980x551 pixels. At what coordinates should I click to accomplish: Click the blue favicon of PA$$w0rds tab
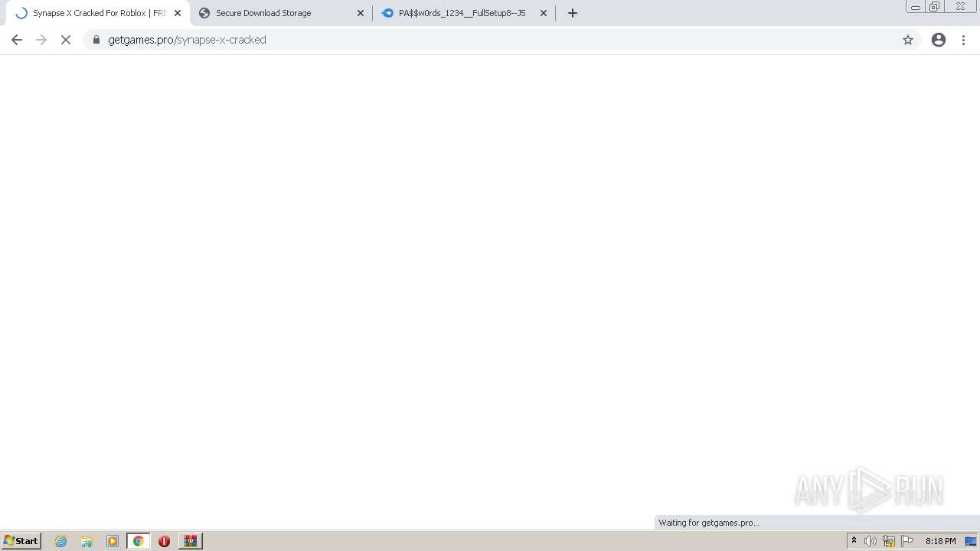point(387,13)
